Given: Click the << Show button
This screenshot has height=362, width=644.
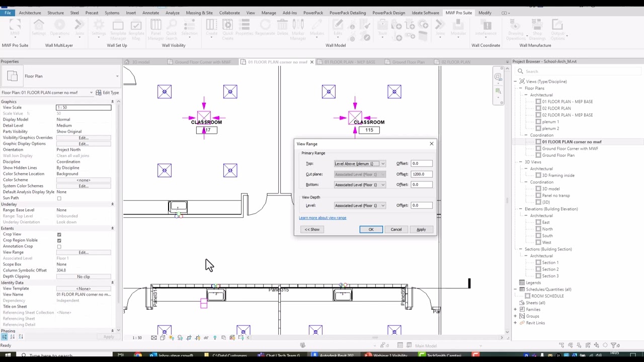Looking at the screenshot, I should 312,229.
